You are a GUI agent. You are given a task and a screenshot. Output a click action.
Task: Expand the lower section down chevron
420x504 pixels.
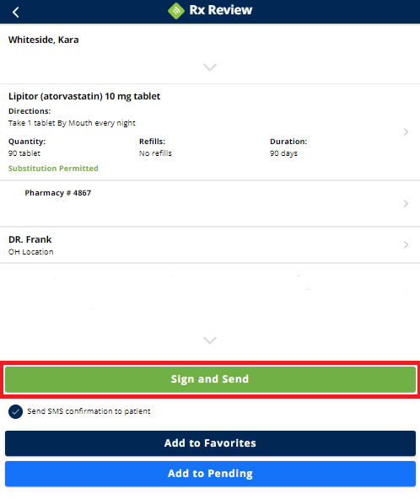210,340
